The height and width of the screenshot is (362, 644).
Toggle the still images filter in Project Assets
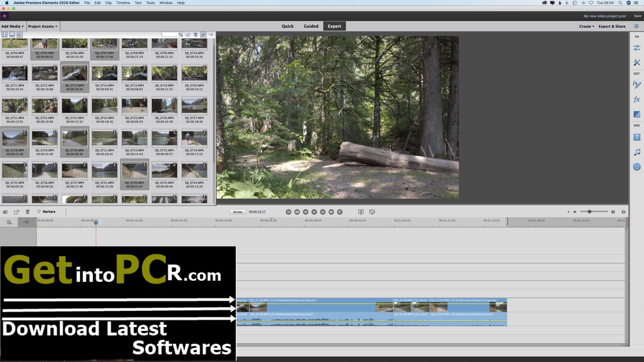(x=12, y=35)
